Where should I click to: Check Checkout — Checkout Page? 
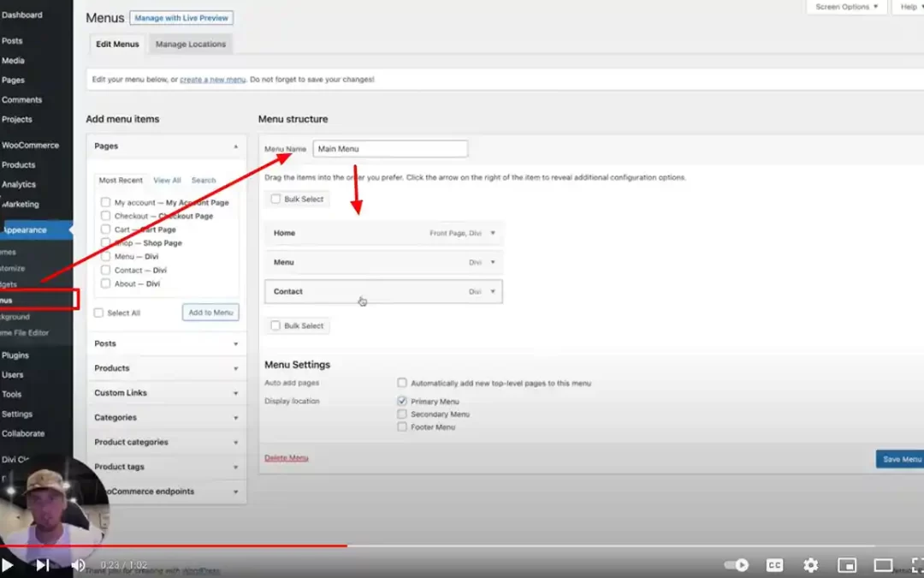(x=105, y=216)
